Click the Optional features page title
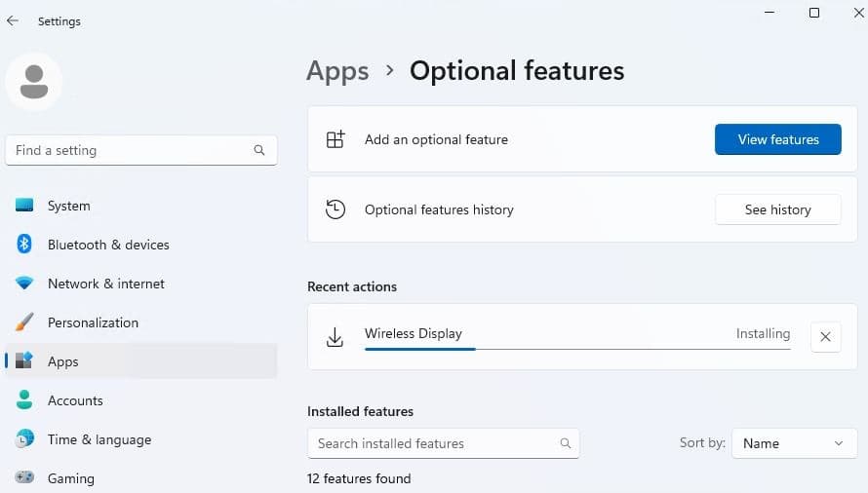Viewport: 868px width, 493px height. (x=517, y=71)
